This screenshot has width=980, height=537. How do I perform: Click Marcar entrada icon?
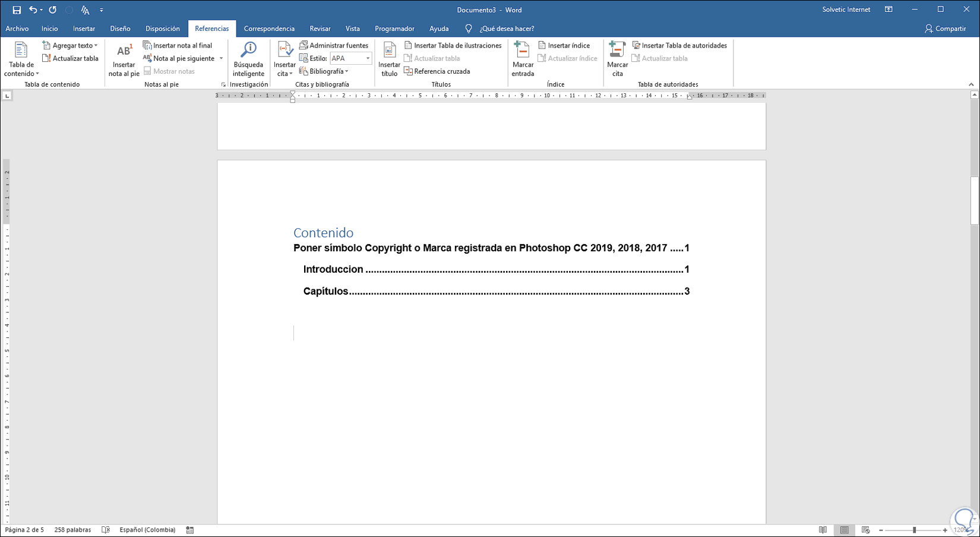click(x=523, y=50)
